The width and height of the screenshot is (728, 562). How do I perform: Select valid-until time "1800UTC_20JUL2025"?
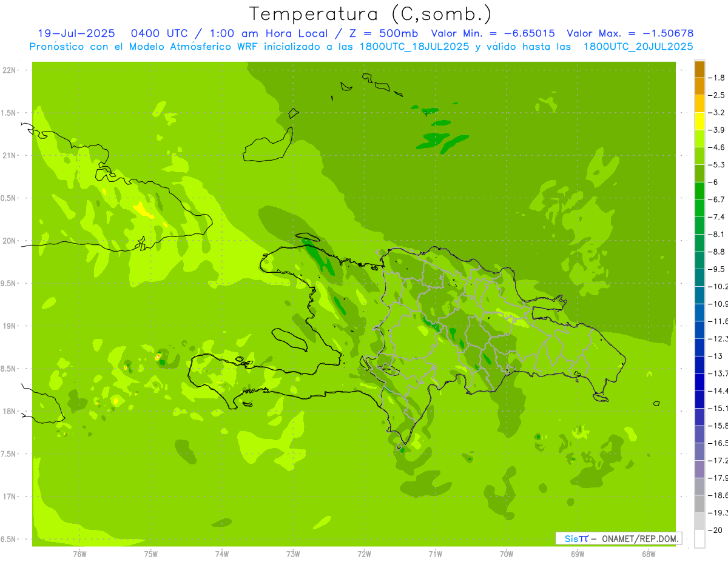[x=638, y=46]
